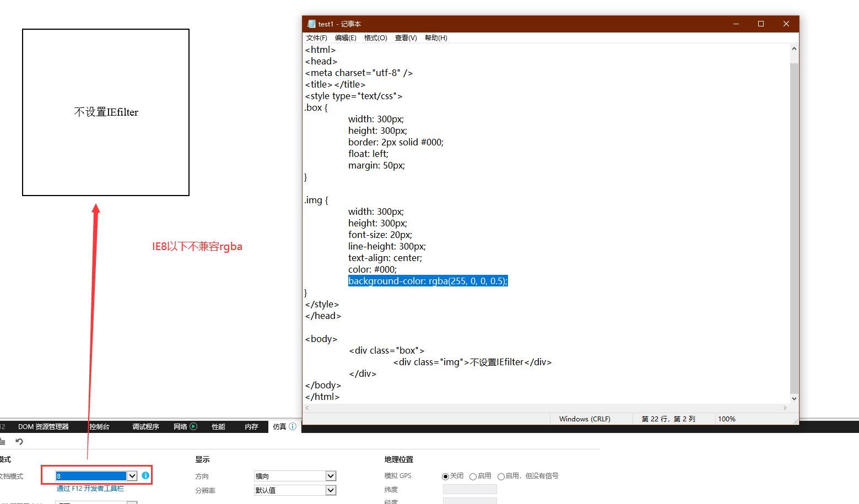This screenshot has height=504, width=859.
Task: Switch to the 性能 tab
Action: [218, 427]
